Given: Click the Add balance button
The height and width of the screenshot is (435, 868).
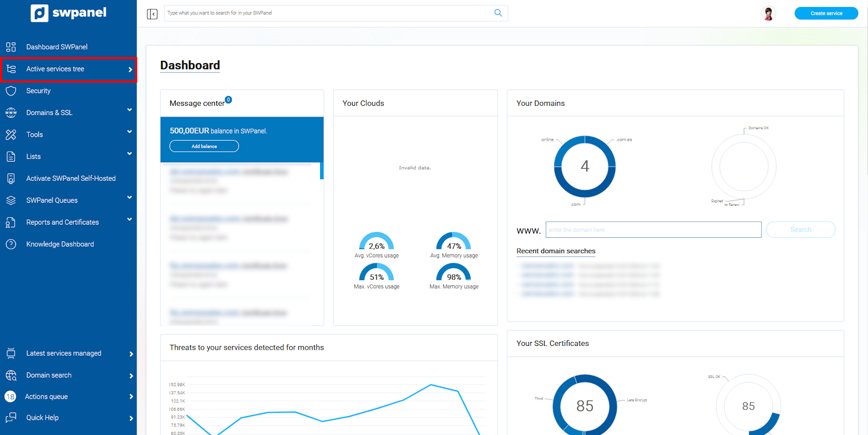Looking at the screenshot, I should [x=204, y=146].
